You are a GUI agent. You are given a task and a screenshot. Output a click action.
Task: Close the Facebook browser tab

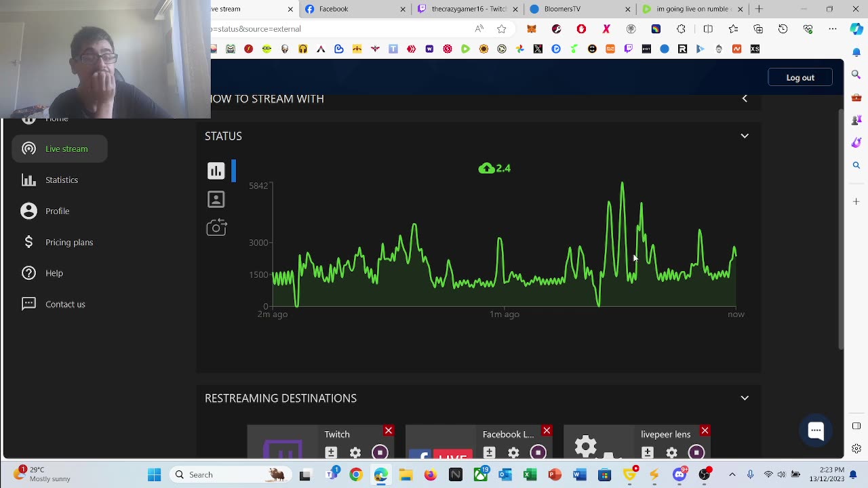pyautogui.click(x=403, y=9)
